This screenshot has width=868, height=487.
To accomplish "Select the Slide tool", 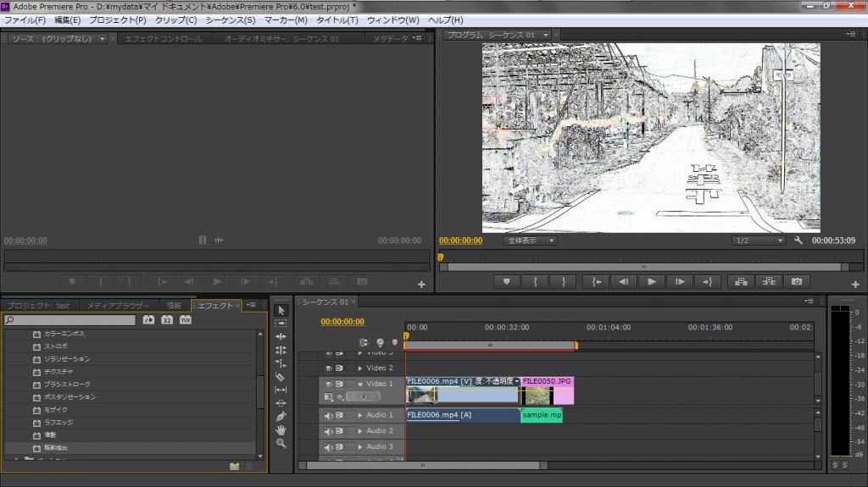I will [281, 403].
